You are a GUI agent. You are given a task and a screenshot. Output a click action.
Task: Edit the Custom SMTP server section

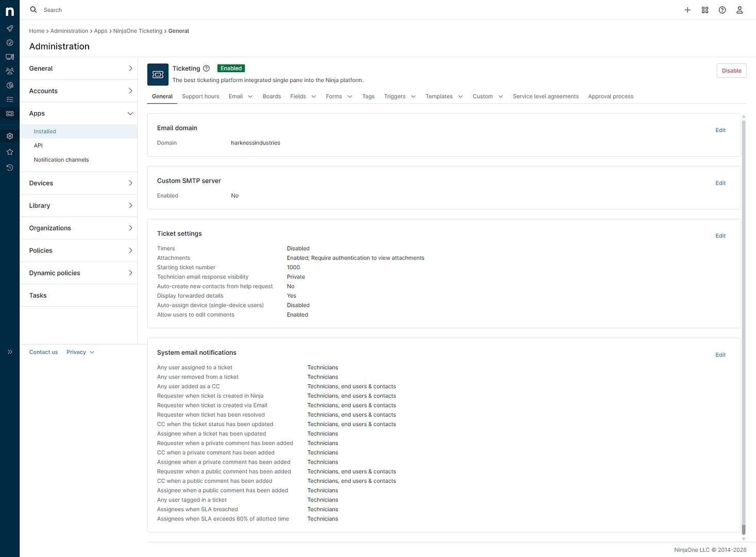point(720,183)
